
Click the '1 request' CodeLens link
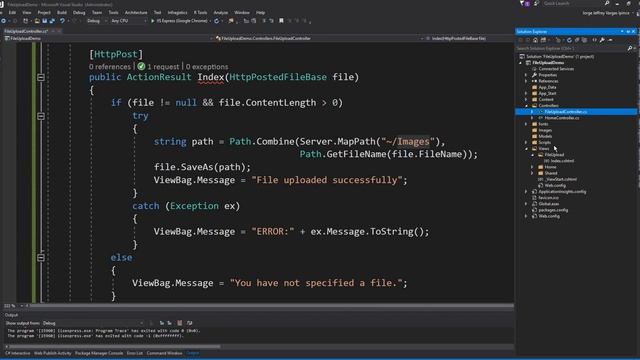[163, 67]
